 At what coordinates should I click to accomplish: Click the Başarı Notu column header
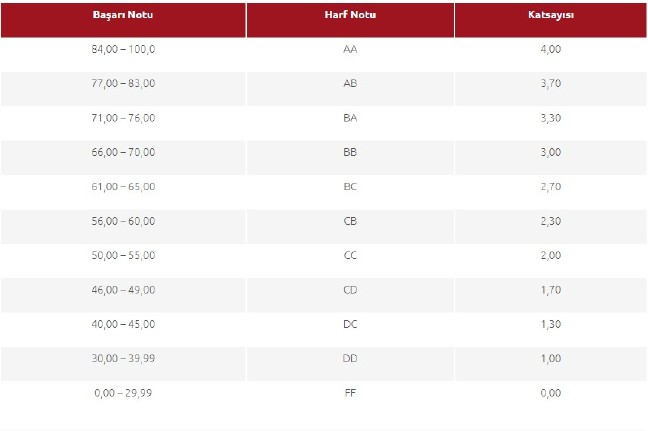tap(123, 19)
